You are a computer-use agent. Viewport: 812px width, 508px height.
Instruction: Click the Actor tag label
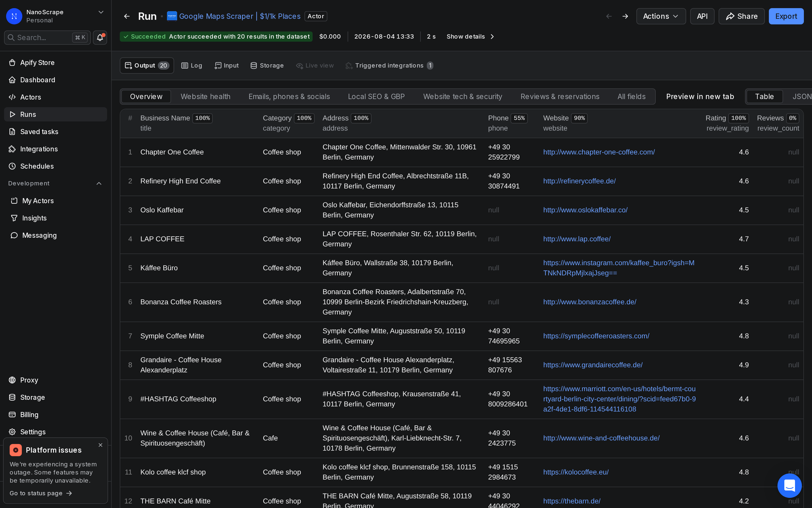click(x=315, y=16)
